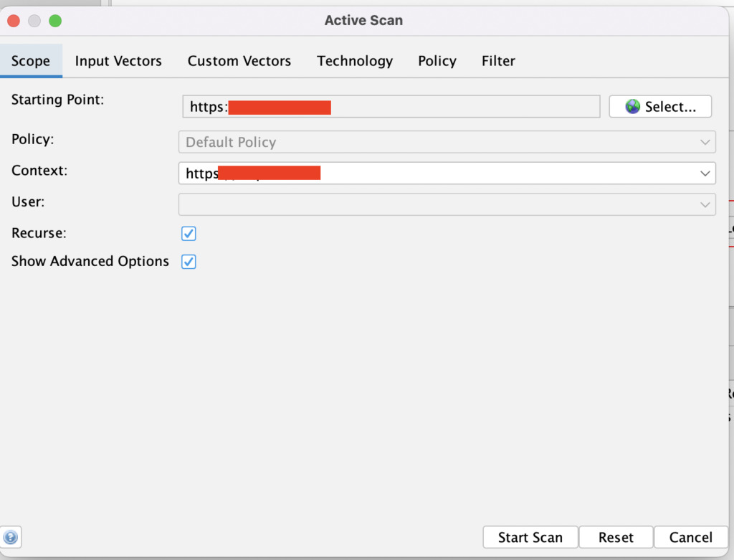The image size is (734, 560).
Task: Cancel the Active Scan dialog
Action: click(691, 537)
